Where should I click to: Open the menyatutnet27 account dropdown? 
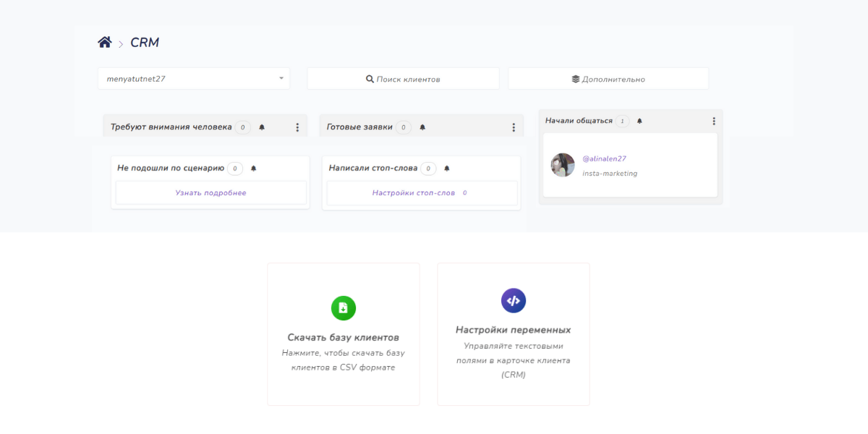tap(193, 78)
